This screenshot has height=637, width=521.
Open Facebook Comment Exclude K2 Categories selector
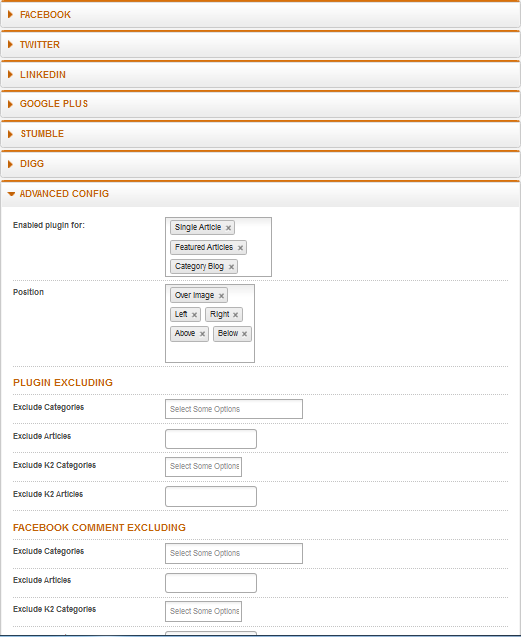[x=204, y=611]
